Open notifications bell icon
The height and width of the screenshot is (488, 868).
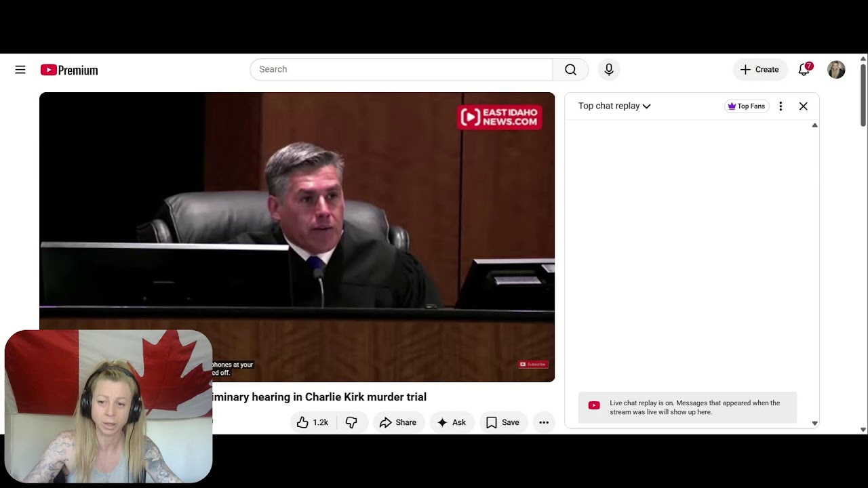click(x=804, y=69)
